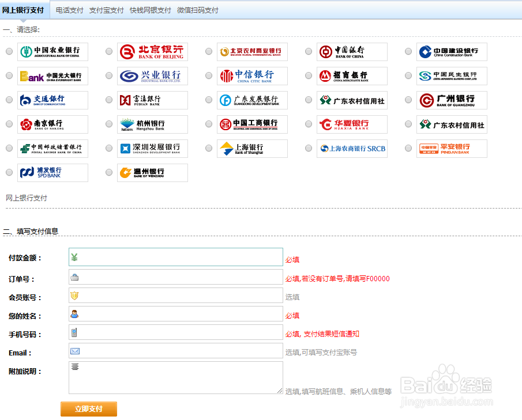Screen dimensions: 522x420
Task: Select the radio button for SPD Bank
Action: tap(9, 172)
